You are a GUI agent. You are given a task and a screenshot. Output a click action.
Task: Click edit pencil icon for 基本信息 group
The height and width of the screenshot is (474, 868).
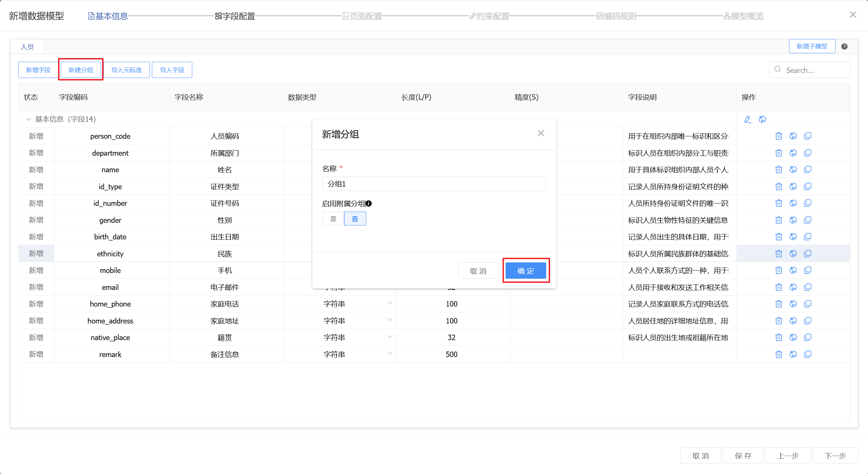tap(747, 119)
